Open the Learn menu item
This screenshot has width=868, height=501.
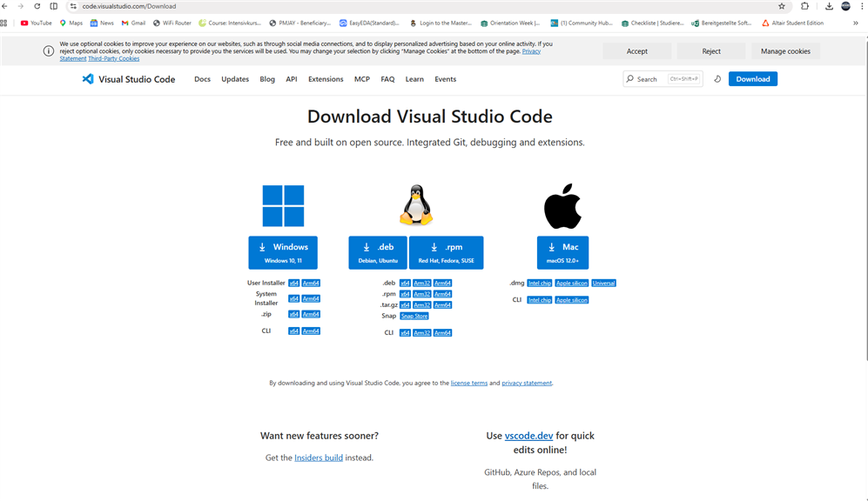(414, 79)
